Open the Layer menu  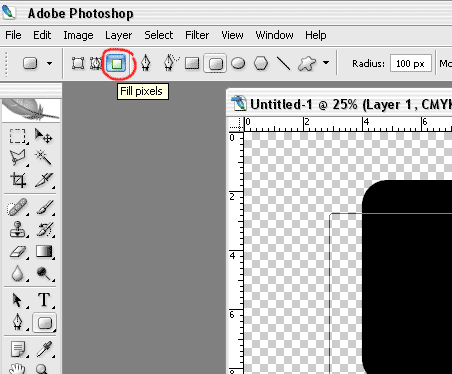tap(119, 35)
